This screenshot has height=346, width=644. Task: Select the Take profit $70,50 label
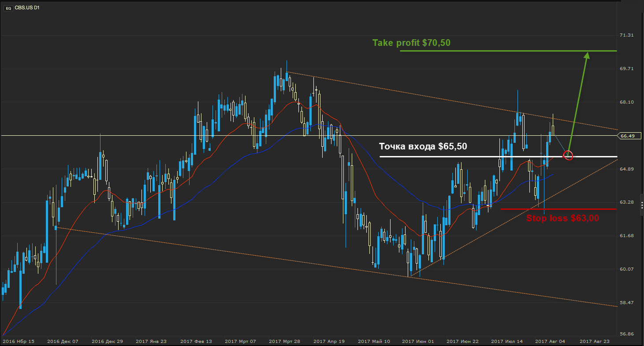click(x=411, y=43)
